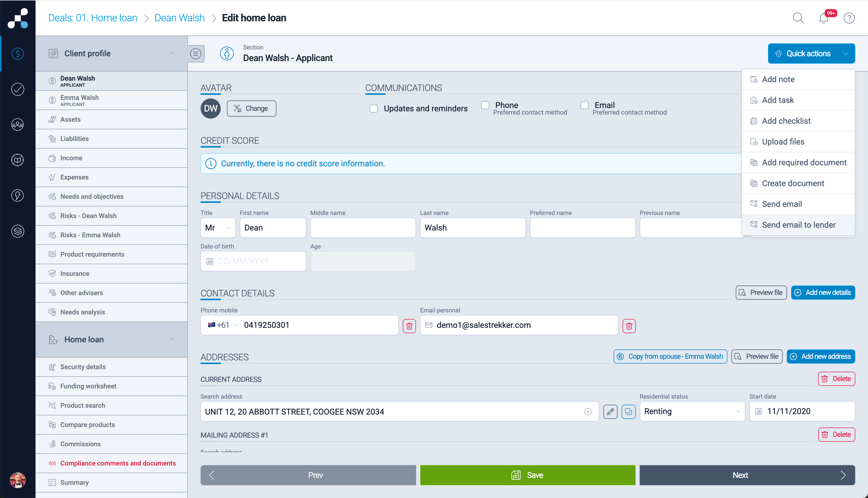Toggle the section menu hamburger icon
This screenshot has width=868, height=498.
[x=195, y=54]
